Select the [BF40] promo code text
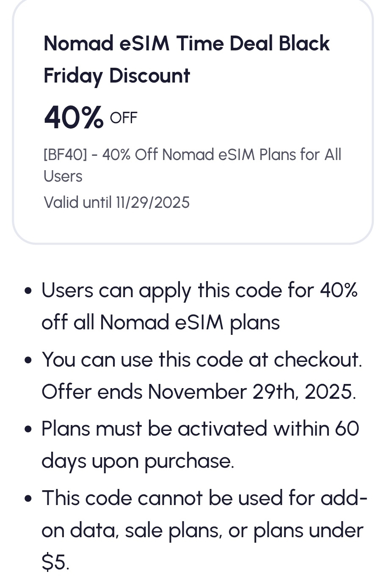 coord(65,155)
